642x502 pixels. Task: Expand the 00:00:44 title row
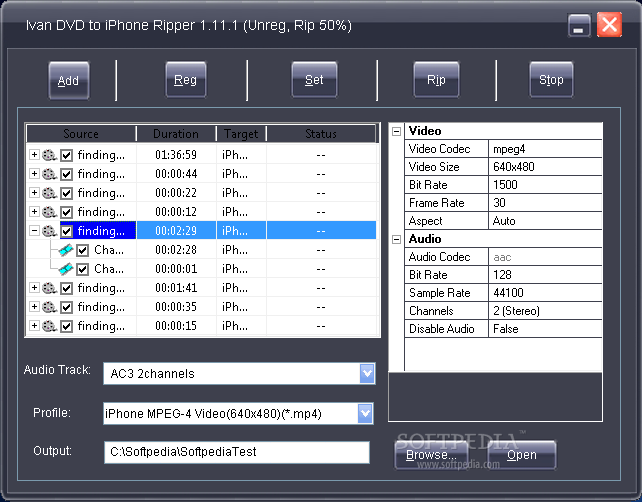[x=34, y=174]
